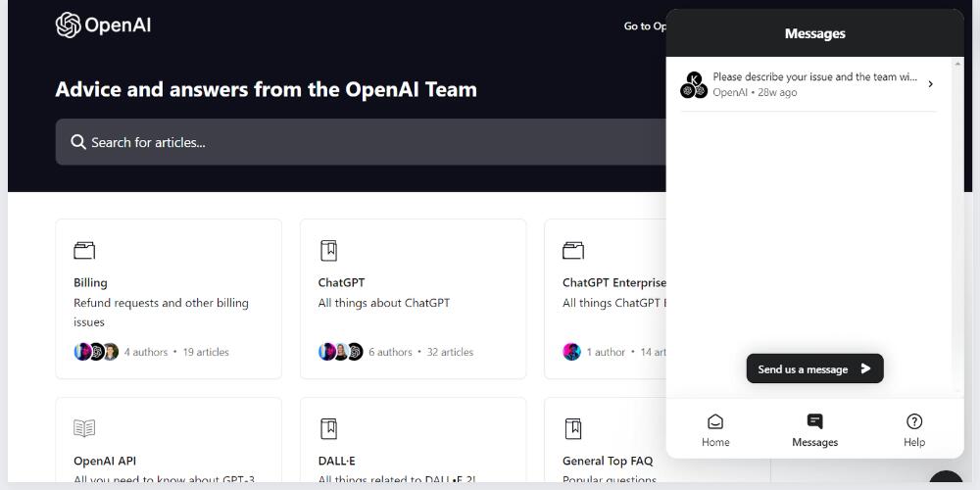Click the search magnifier icon
This screenshot has height=490, width=980.
tap(78, 142)
